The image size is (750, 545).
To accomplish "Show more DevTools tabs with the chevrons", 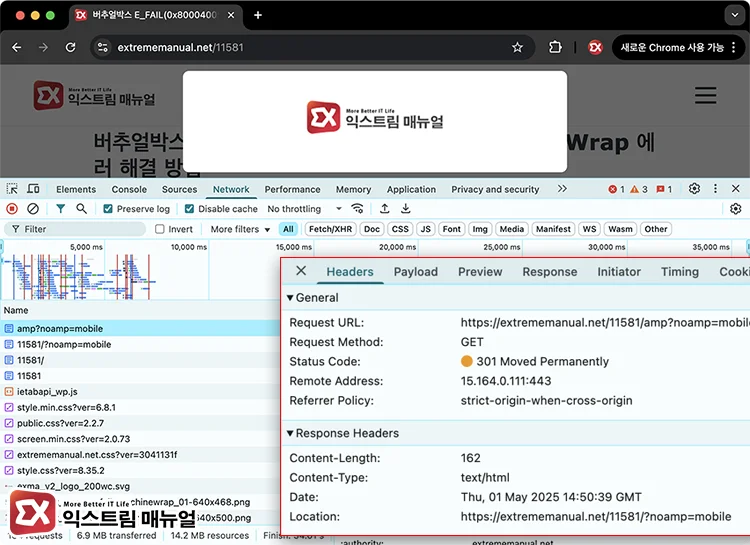I will [562, 189].
